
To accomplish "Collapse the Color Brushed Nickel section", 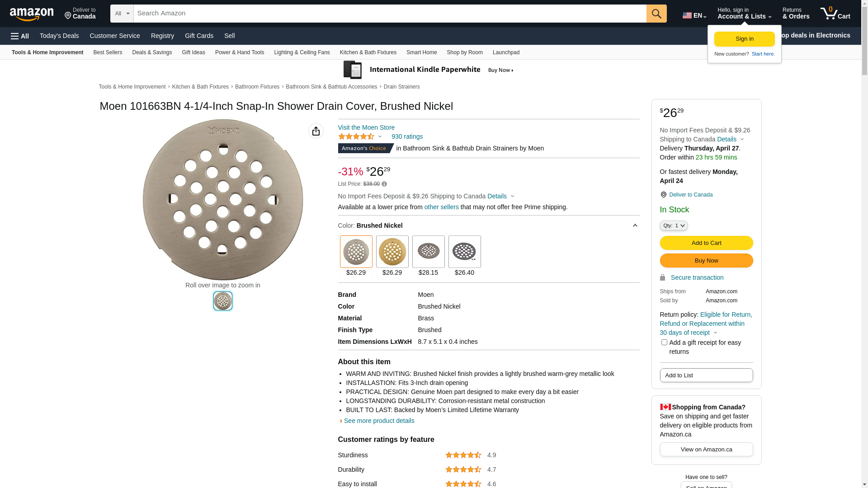I will click(635, 225).
